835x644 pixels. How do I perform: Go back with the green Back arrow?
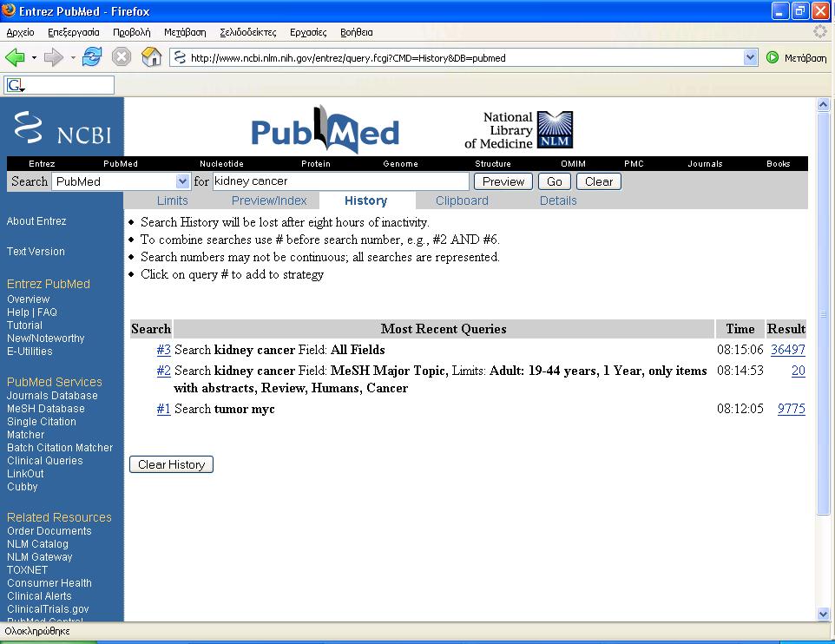tap(15, 57)
